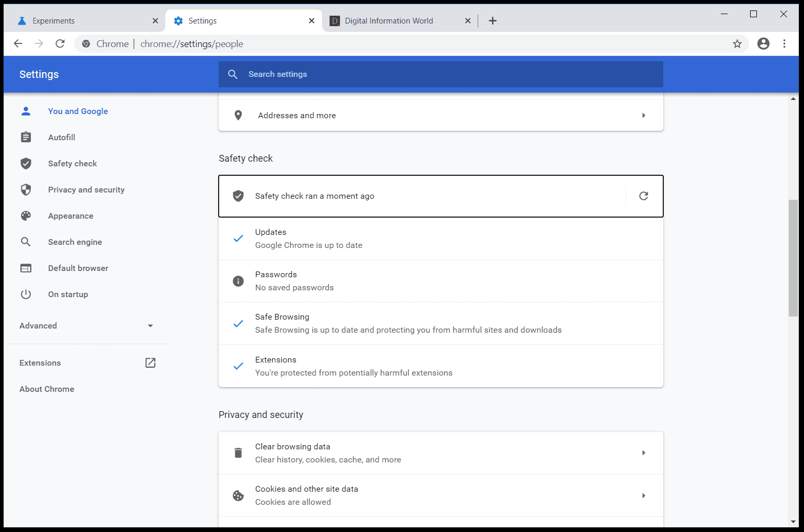
Task: Click the magnifier icon in search settings
Action: [233, 74]
